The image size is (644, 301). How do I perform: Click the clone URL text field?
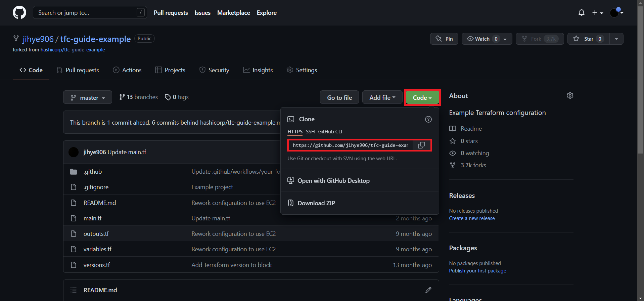point(350,145)
